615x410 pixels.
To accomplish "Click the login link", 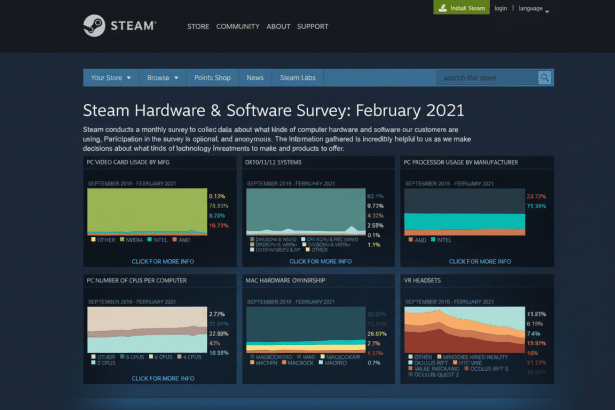I will 500,8.
